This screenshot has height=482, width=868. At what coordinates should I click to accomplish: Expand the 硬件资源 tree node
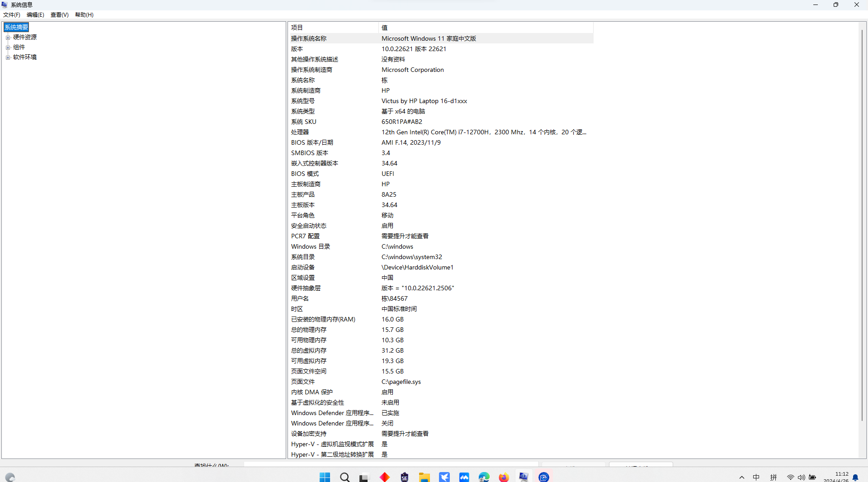point(8,38)
